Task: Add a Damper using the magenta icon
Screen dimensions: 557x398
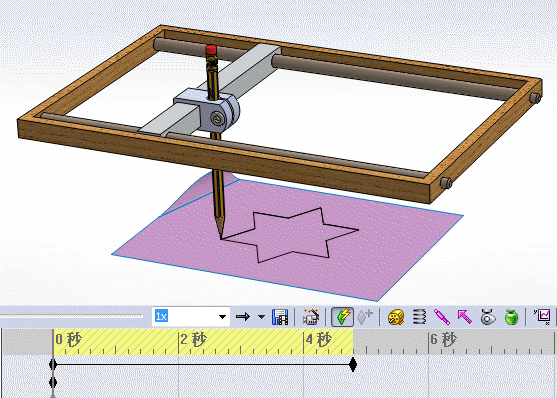Action: (442, 317)
